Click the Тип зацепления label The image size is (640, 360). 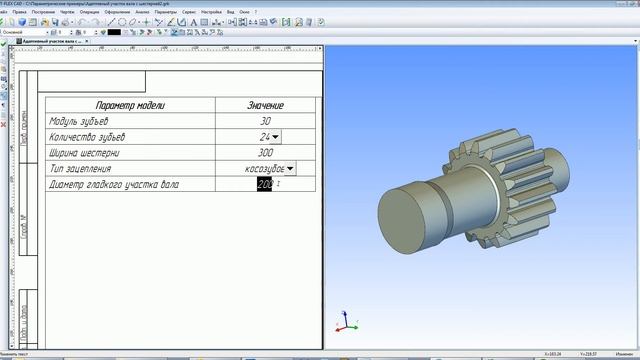click(x=80, y=169)
